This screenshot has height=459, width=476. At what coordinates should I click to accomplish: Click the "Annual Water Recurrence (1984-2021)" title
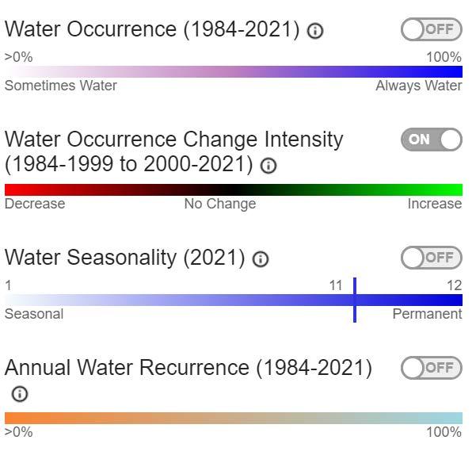coord(188,368)
